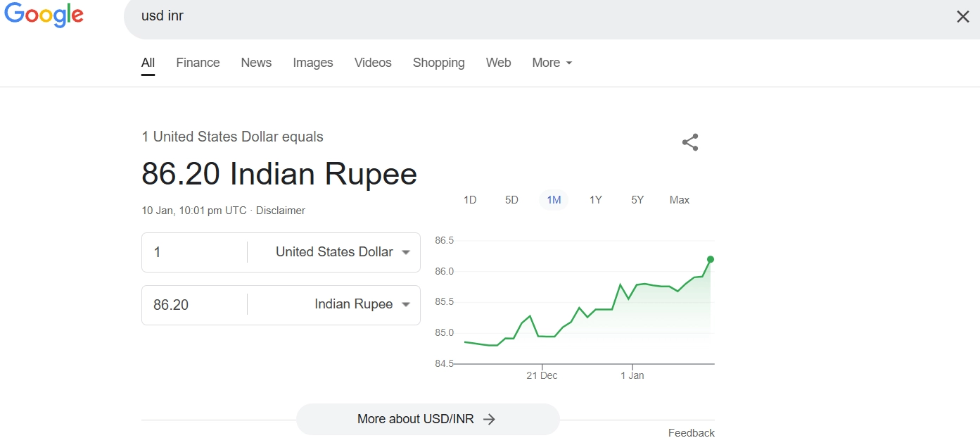Go to the Images tab
Viewport: 980px width, 438px height.
click(x=313, y=63)
